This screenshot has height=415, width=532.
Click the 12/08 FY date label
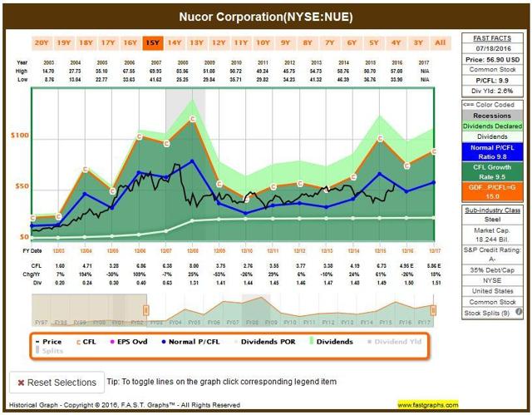point(192,251)
